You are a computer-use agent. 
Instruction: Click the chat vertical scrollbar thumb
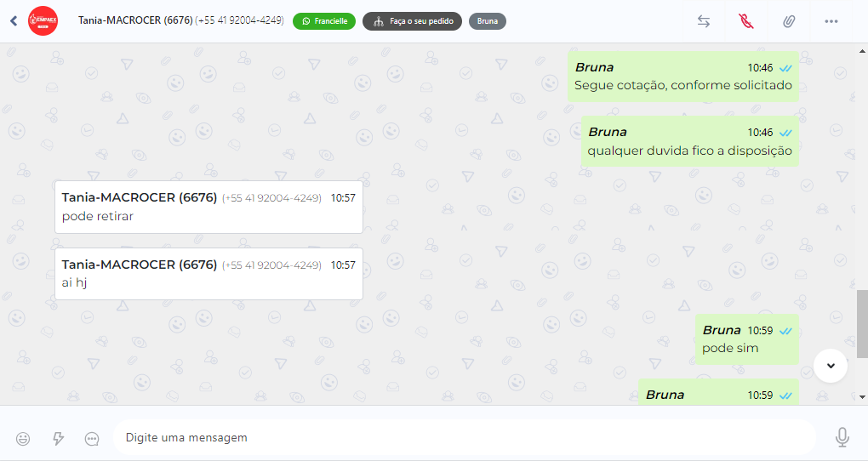[x=862, y=324]
